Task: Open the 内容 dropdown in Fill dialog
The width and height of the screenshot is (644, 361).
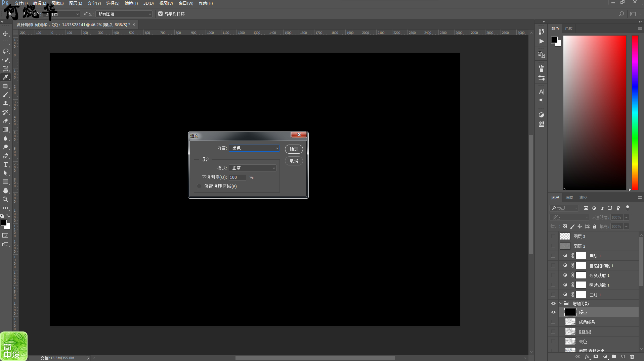Action: [x=254, y=148]
